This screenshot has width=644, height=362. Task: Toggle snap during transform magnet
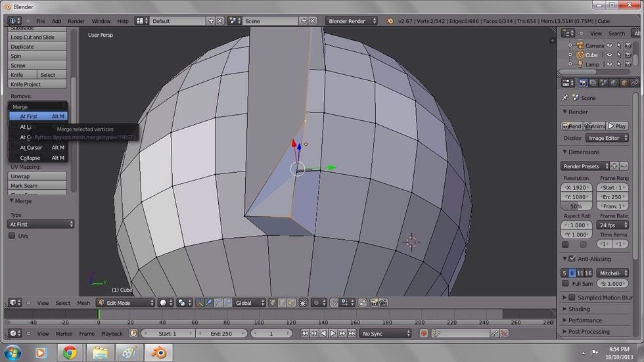coord(334,303)
